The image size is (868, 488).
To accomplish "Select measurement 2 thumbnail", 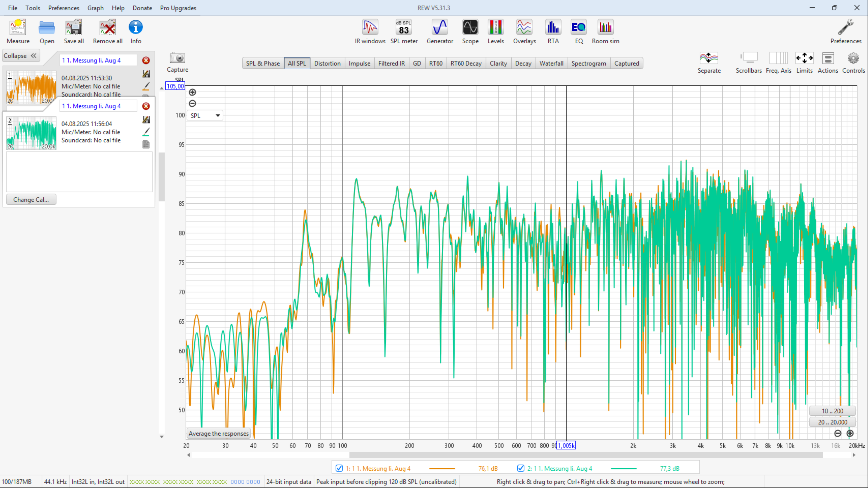I will click(31, 133).
